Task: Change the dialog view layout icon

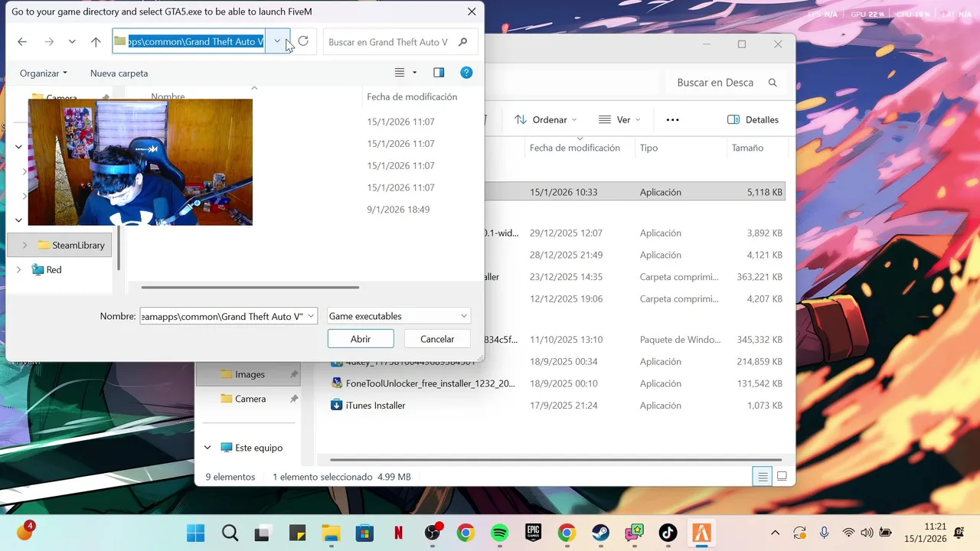Action: pos(399,73)
